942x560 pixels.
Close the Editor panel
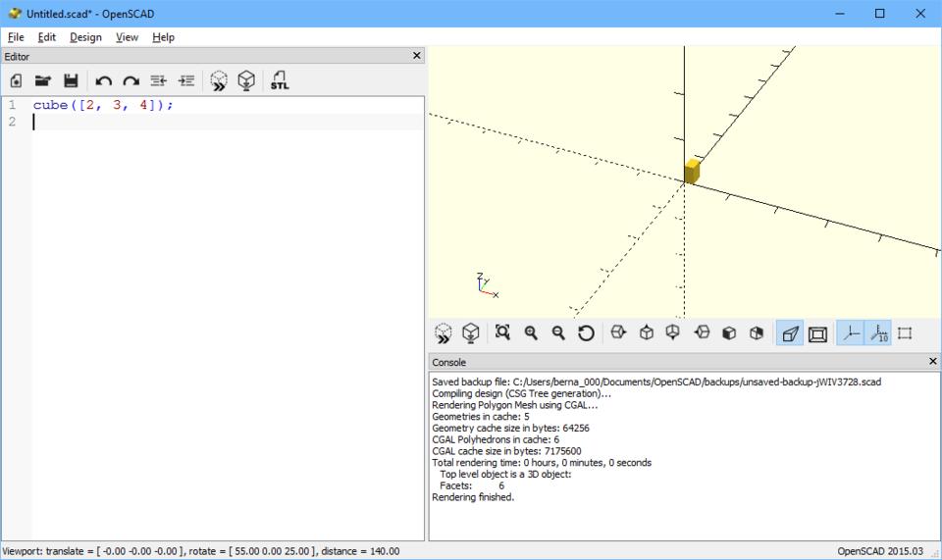(416, 57)
